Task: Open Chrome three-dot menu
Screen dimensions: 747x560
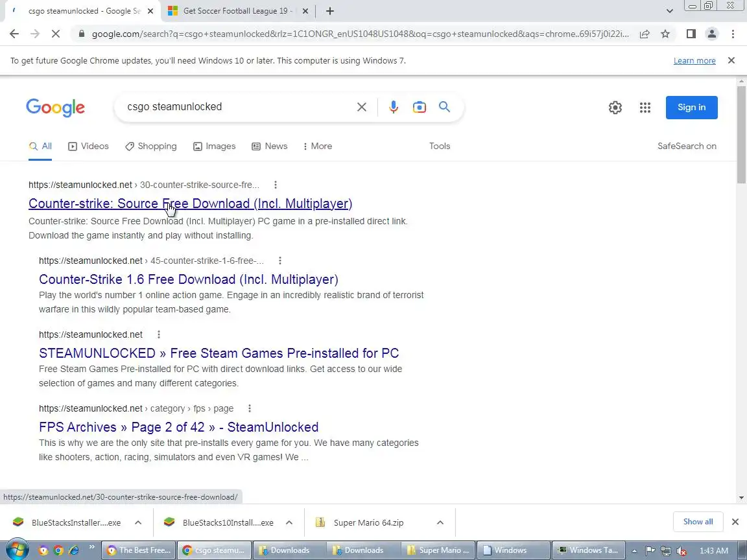Action: [733, 34]
